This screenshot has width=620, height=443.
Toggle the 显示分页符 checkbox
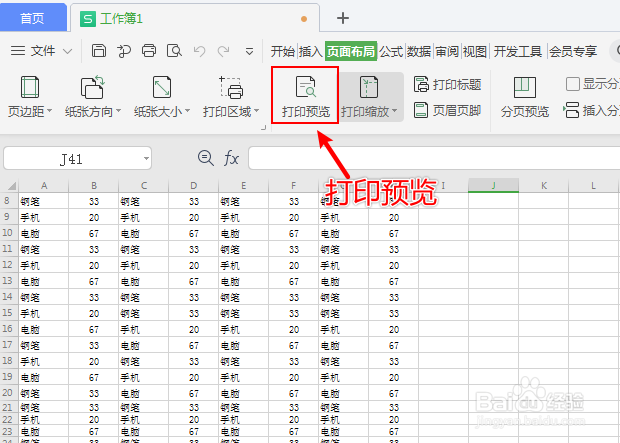[x=573, y=84]
